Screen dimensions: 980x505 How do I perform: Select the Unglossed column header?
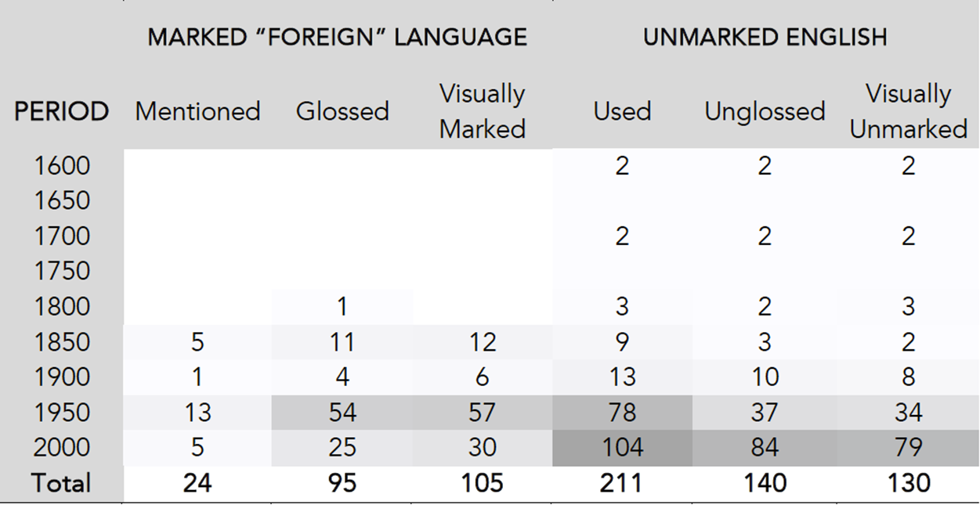click(765, 111)
